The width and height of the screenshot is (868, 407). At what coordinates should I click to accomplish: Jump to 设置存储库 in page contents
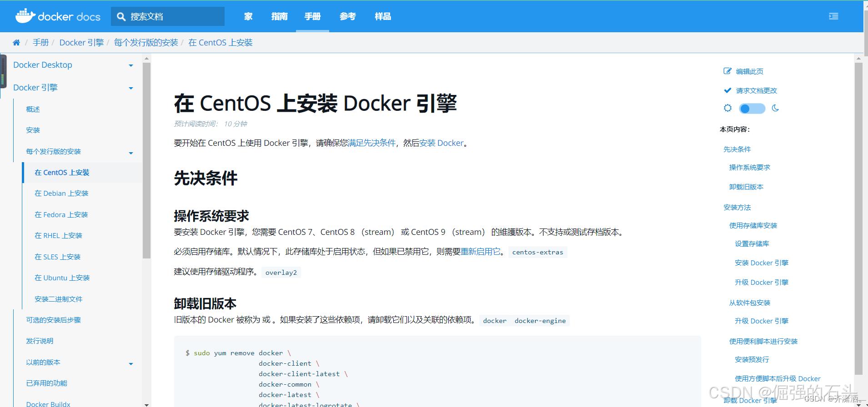point(752,244)
